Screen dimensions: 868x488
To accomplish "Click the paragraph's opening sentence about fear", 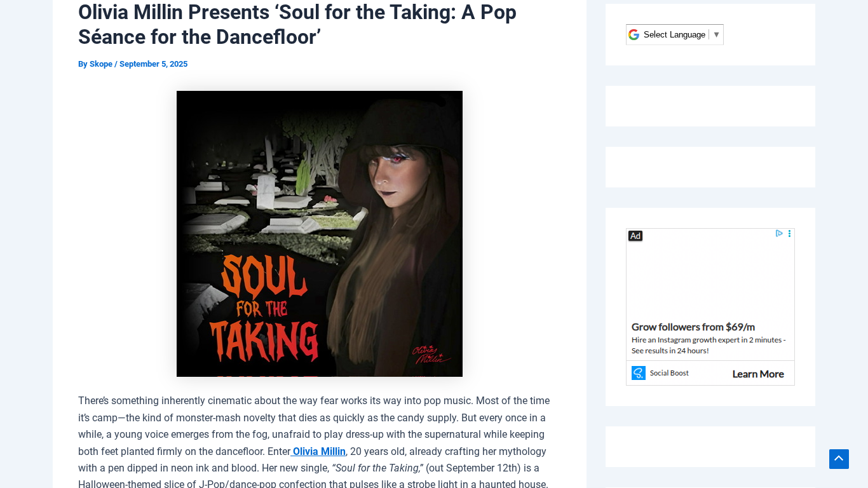I will pos(254,401).
